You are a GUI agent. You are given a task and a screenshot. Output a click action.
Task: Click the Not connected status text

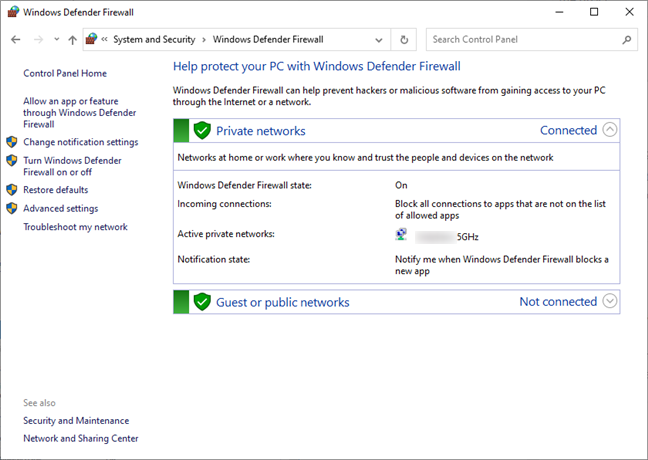pos(558,302)
